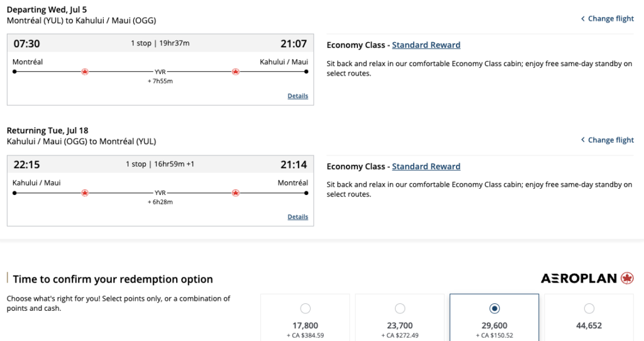This screenshot has height=341, width=644.
Task: Expand Details for the returning flight
Action: 297,217
